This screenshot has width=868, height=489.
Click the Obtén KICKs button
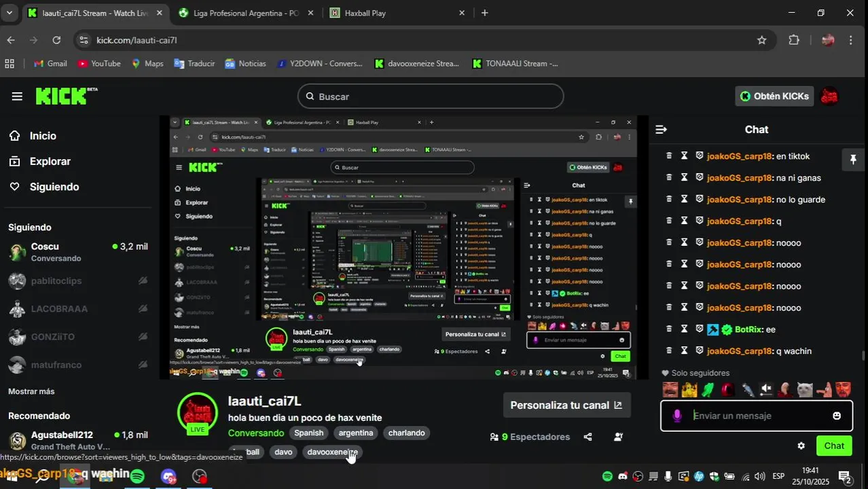click(775, 96)
